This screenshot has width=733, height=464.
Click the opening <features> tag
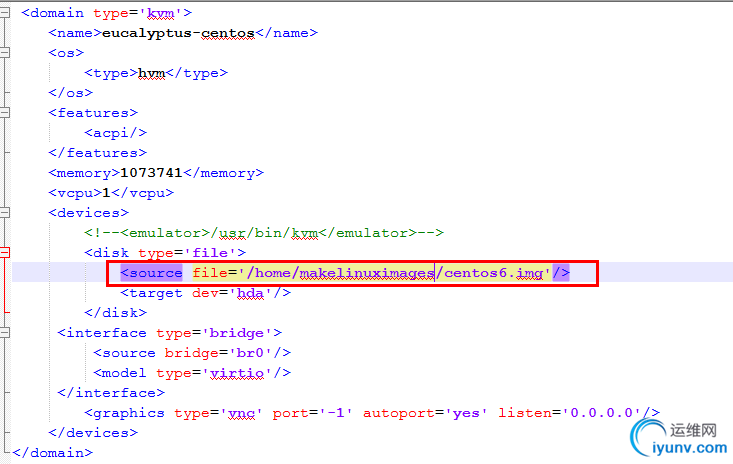coord(93,113)
